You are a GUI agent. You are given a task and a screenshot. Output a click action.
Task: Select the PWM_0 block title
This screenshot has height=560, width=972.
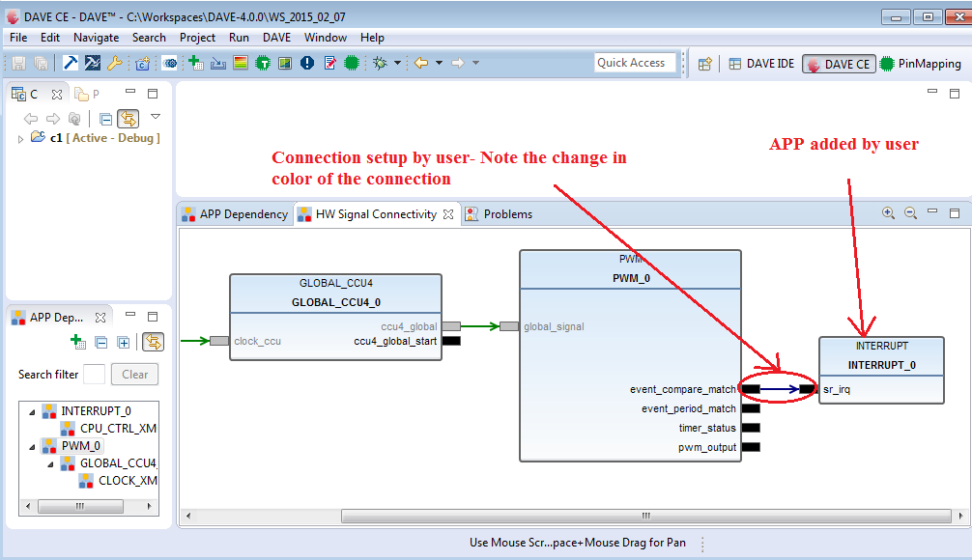[631, 278]
